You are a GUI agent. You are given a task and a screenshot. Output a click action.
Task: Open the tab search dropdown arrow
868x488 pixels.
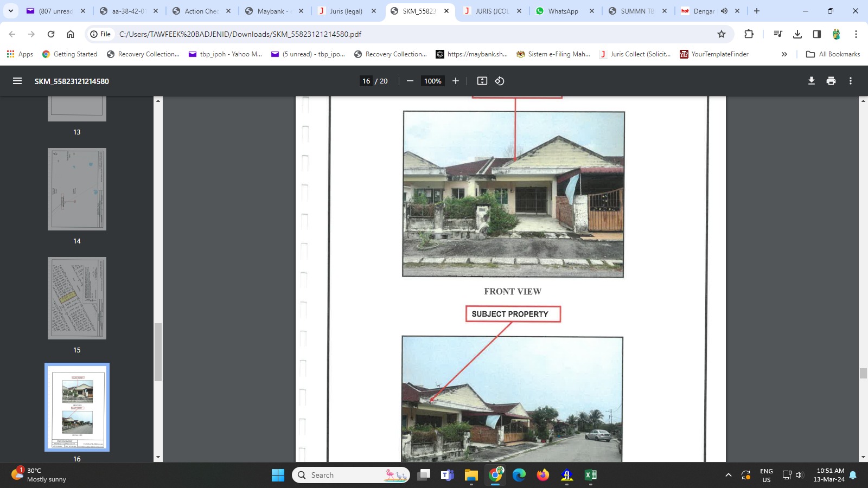[11, 11]
